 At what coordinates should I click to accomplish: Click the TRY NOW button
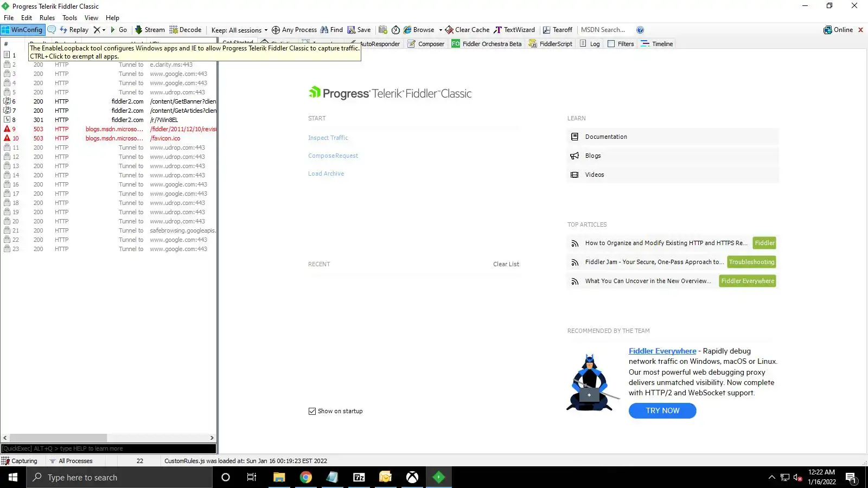662,411
